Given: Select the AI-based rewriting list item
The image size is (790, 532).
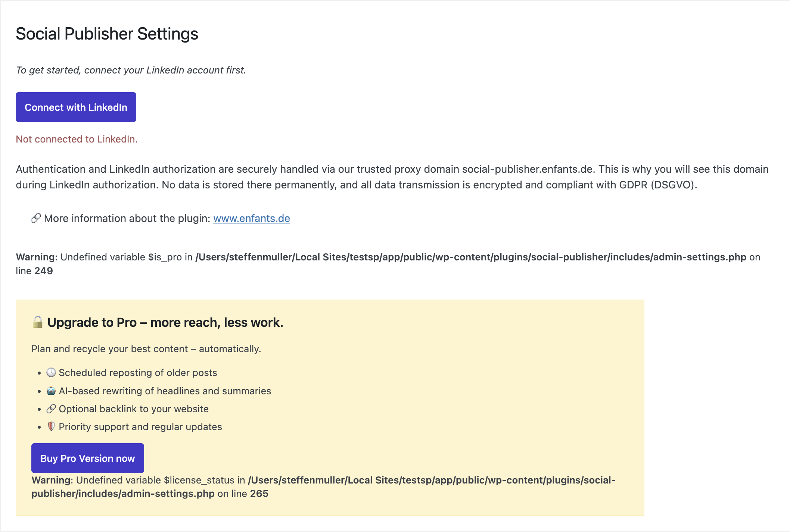Looking at the screenshot, I should pos(164,390).
